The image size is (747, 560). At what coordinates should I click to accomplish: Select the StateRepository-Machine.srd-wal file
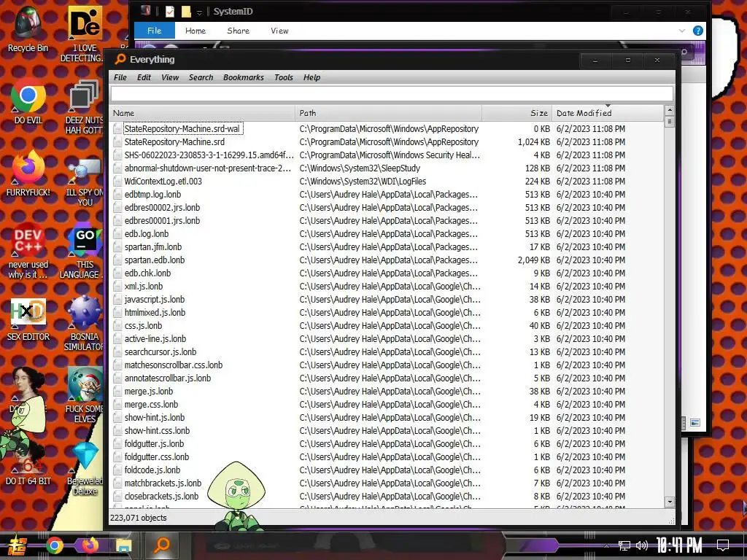(x=183, y=128)
